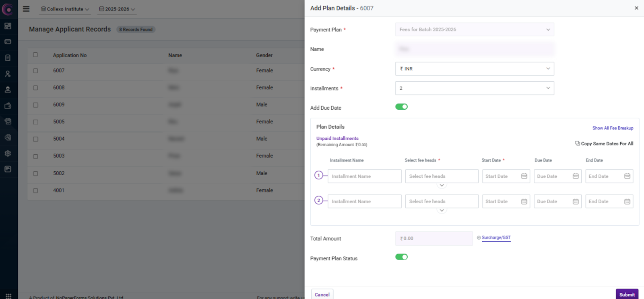The image size is (644, 299).
Task: Click the Collexo logo icon
Action: click(8, 9)
